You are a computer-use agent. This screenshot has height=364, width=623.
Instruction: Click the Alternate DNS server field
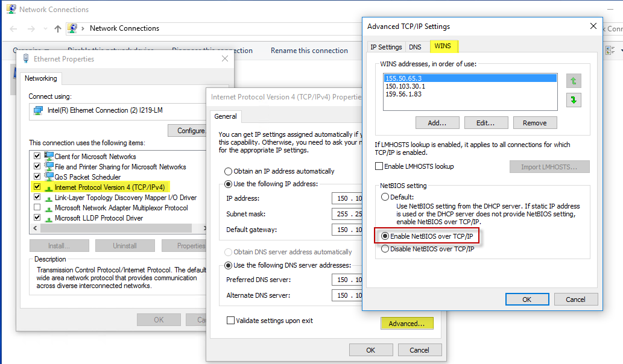(347, 295)
